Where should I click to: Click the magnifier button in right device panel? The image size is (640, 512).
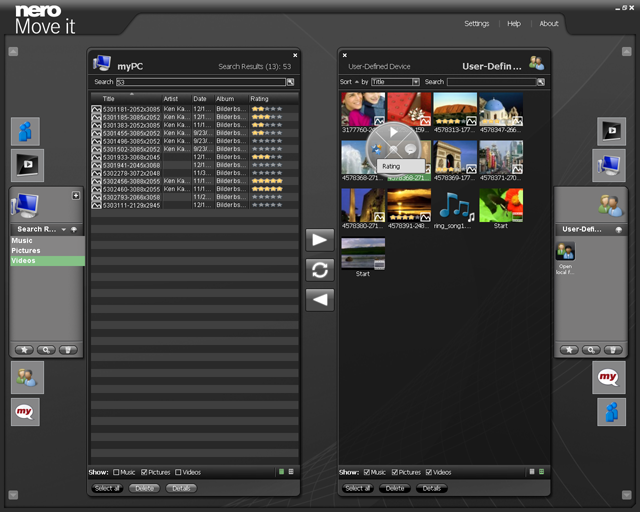(x=591, y=350)
